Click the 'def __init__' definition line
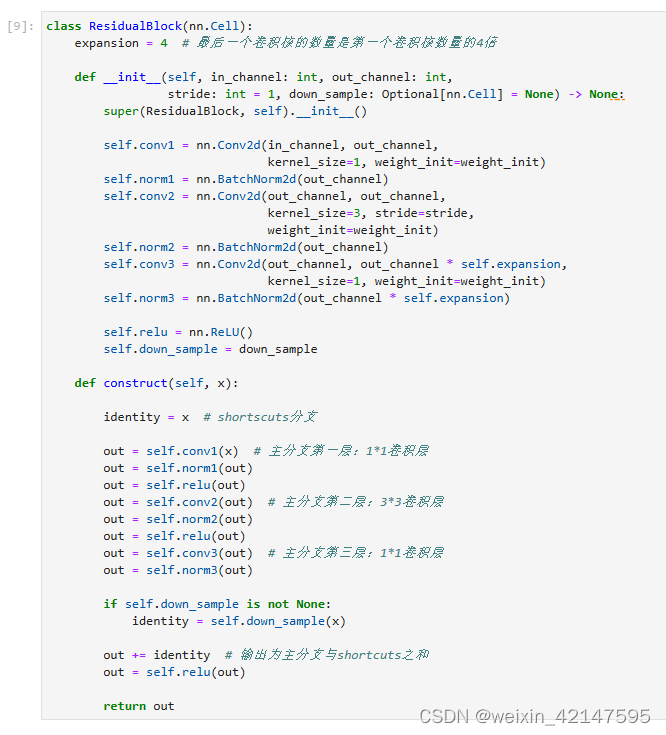Image resolution: width=666 pixels, height=735 pixels. click(263, 77)
